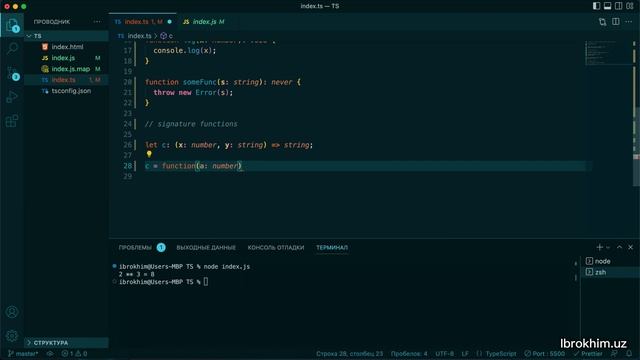Switch to the index.ts editor tab

[143, 22]
